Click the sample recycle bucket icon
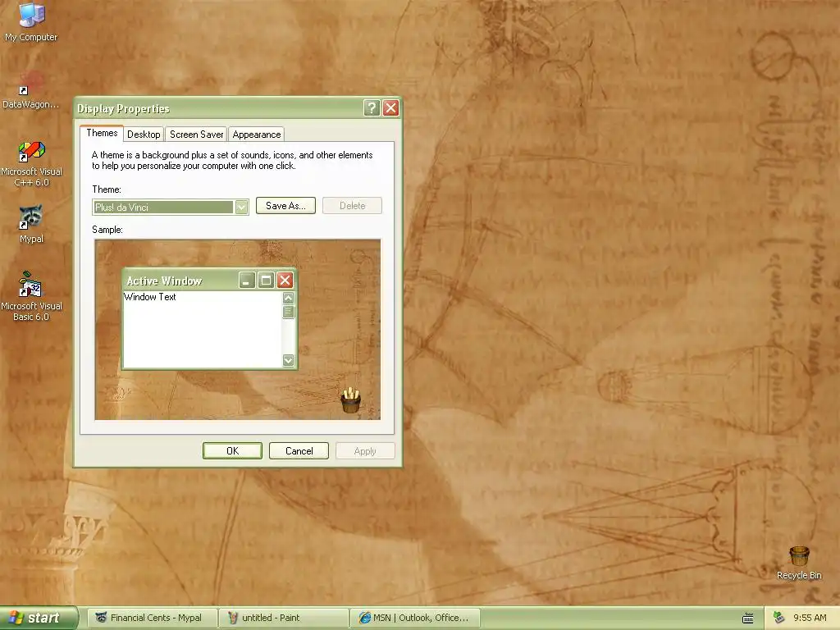This screenshot has width=840, height=630. (x=351, y=400)
